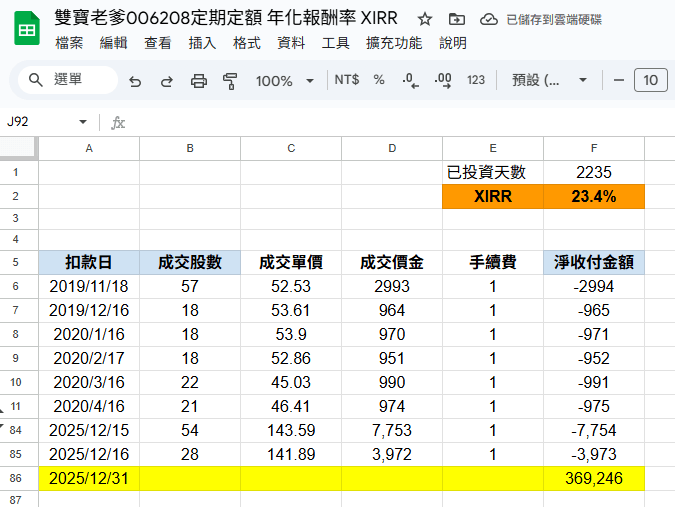Decrease decimal places button
Screen dimensions: 675x507
(x=410, y=80)
